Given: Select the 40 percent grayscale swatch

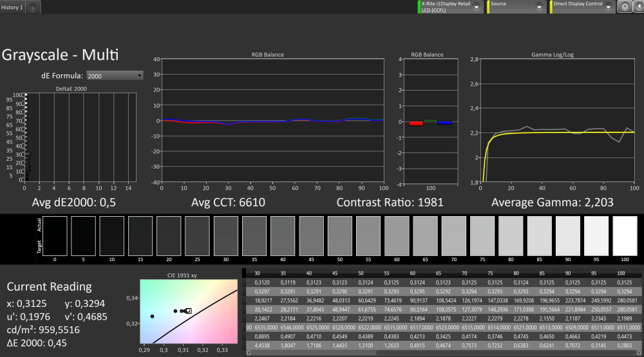Looking at the screenshot, I should pos(283,236).
